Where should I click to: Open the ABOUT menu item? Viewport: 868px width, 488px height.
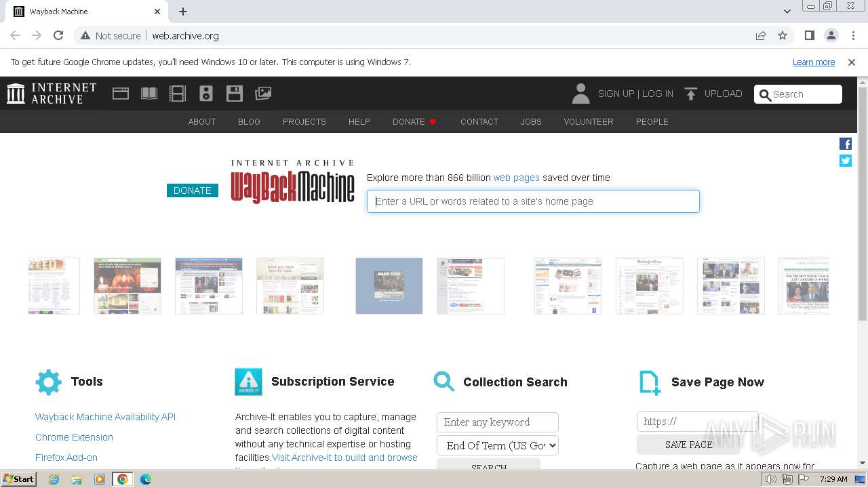pos(202,121)
